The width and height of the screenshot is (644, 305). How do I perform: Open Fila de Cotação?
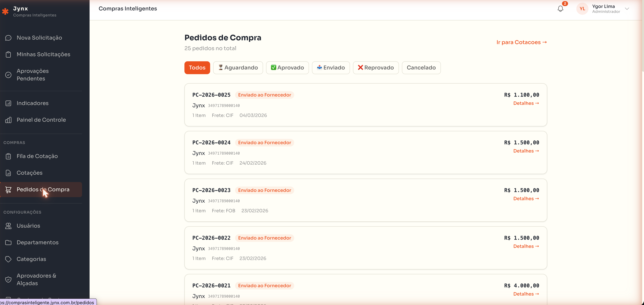pyautogui.click(x=37, y=156)
